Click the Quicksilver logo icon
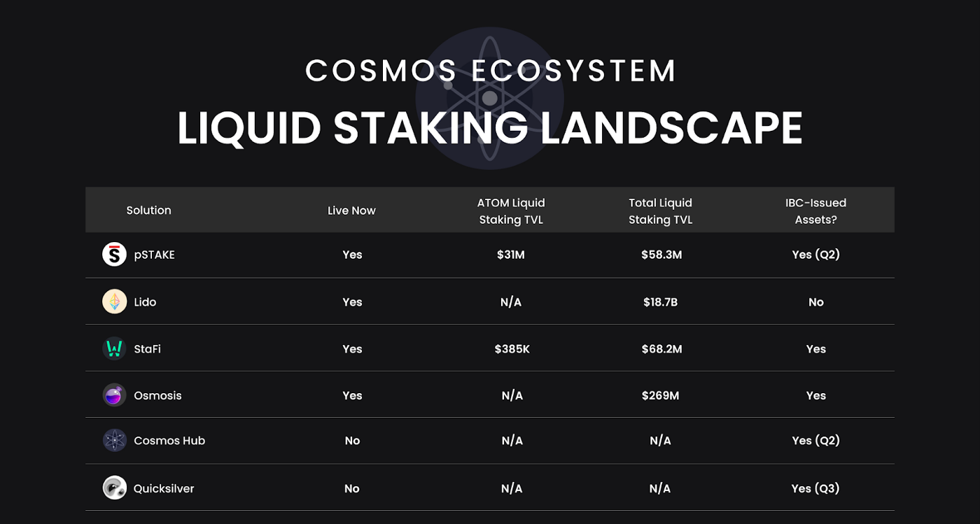Viewport: 980px width, 524px height. [114, 488]
